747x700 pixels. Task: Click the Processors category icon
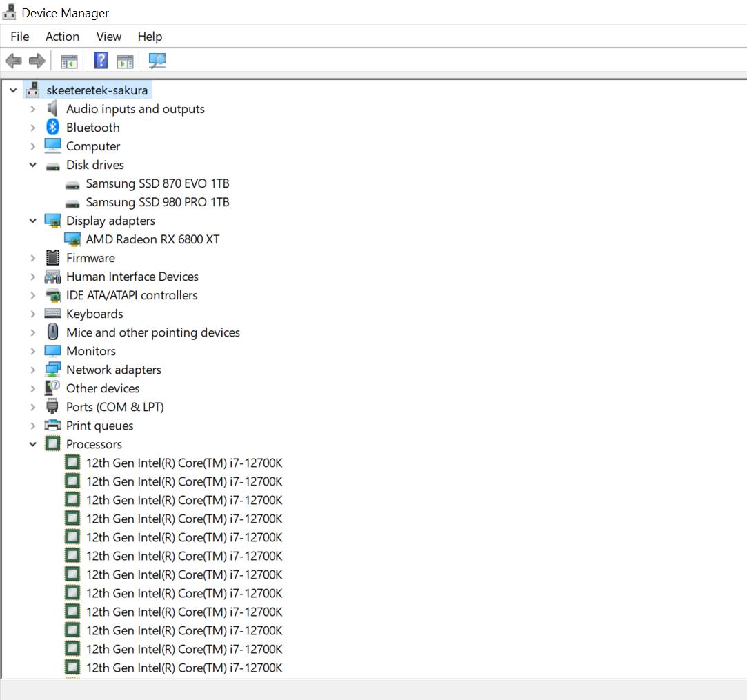52,443
